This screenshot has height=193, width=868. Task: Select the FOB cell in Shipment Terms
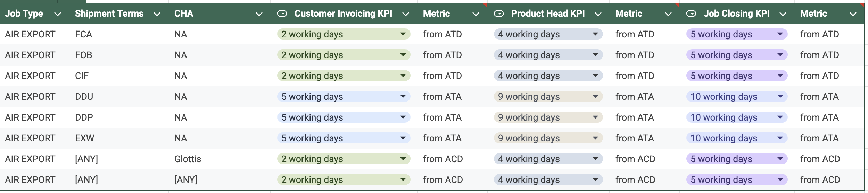coord(83,55)
